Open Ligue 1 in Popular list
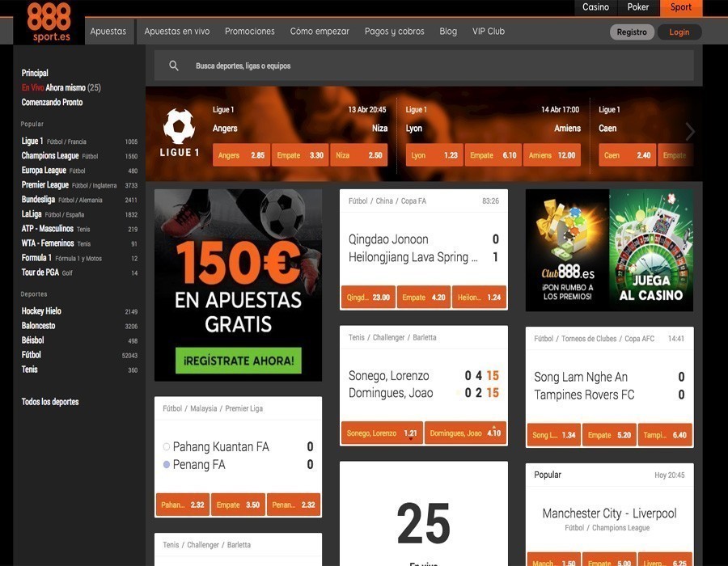This screenshot has height=566, width=728. pos(79,141)
